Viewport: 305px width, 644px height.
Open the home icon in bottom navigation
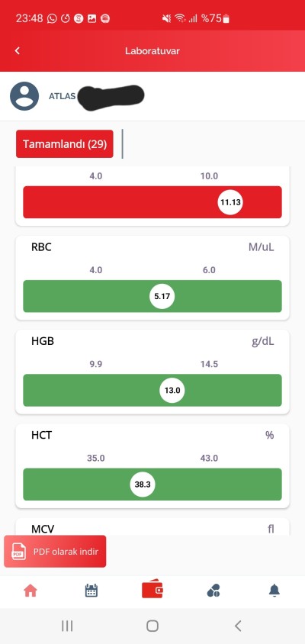coord(30,591)
